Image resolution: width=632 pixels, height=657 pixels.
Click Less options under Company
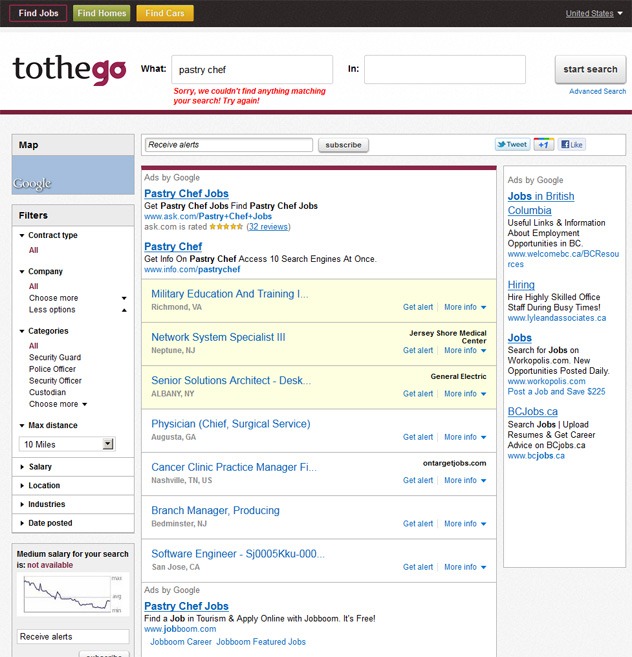(x=78, y=310)
